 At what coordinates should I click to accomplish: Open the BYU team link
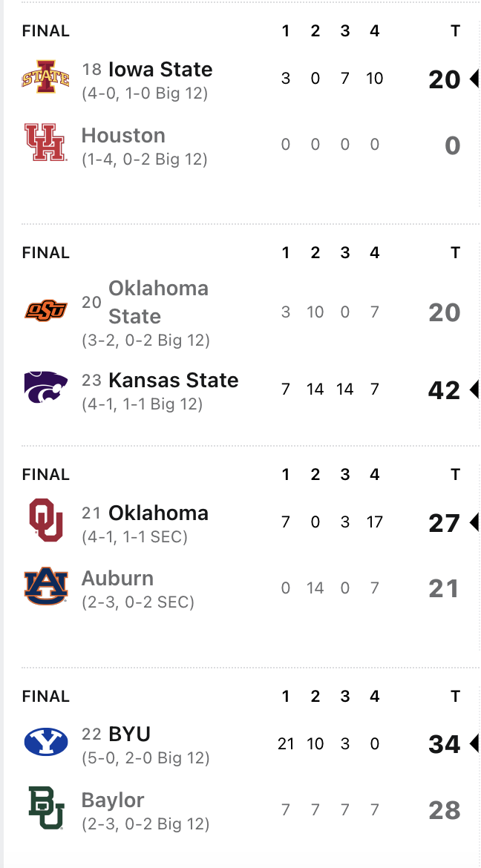130,734
